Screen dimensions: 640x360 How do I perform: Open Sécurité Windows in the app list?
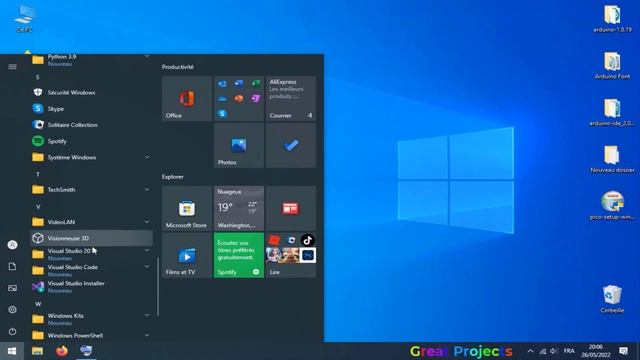91,93
